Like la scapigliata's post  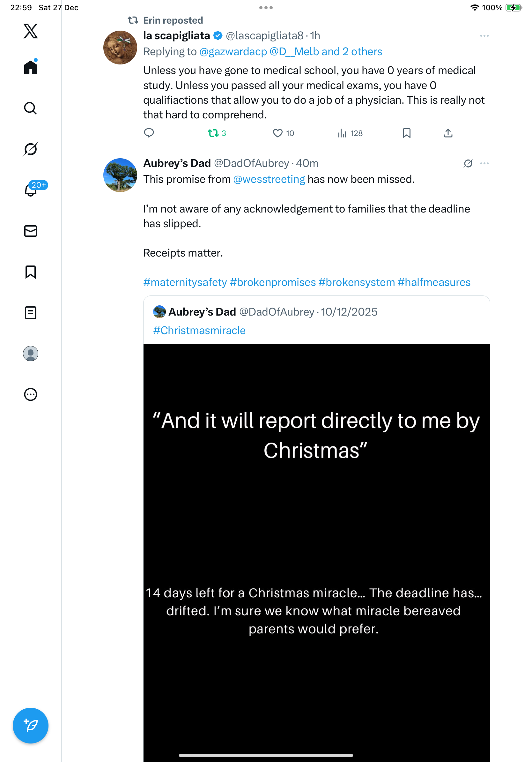[x=277, y=133]
